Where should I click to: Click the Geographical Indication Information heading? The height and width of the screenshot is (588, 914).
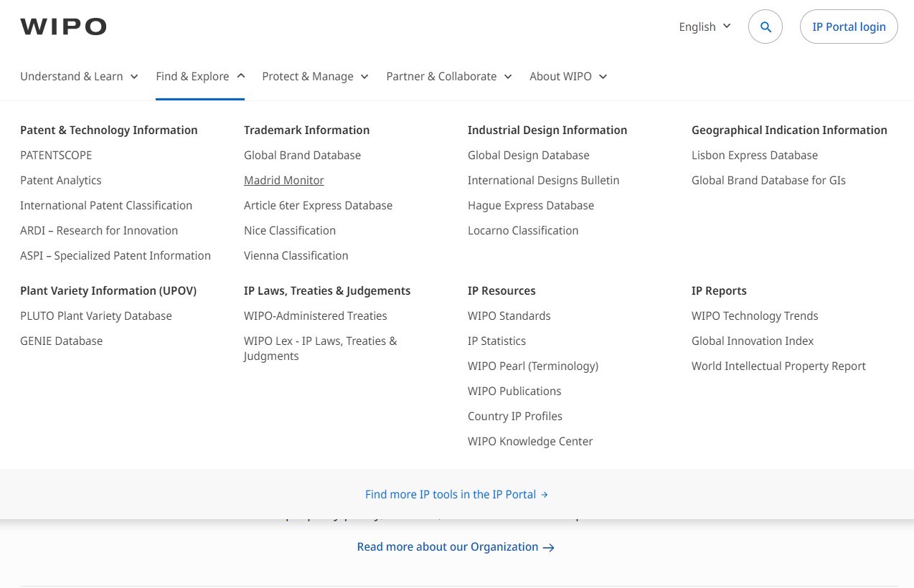(x=789, y=131)
